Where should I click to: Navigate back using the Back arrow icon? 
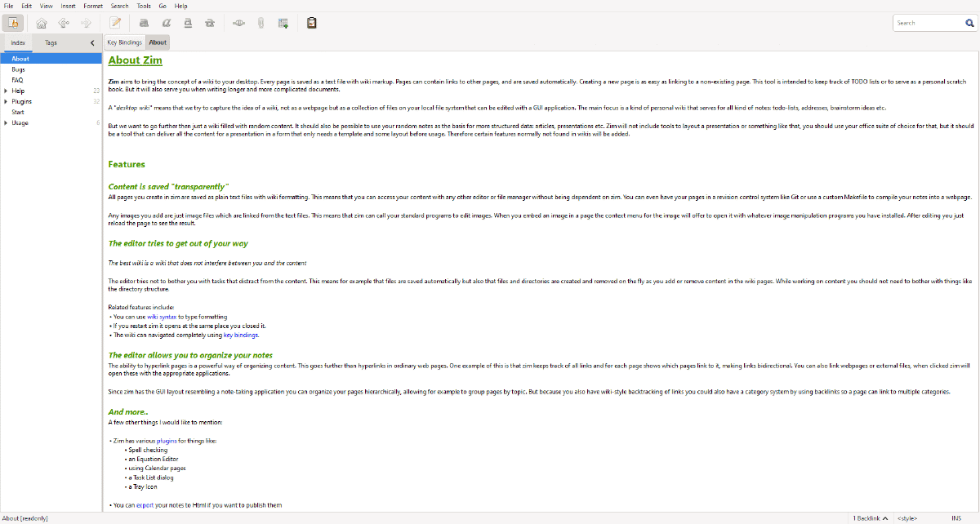pyautogui.click(x=64, y=23)
